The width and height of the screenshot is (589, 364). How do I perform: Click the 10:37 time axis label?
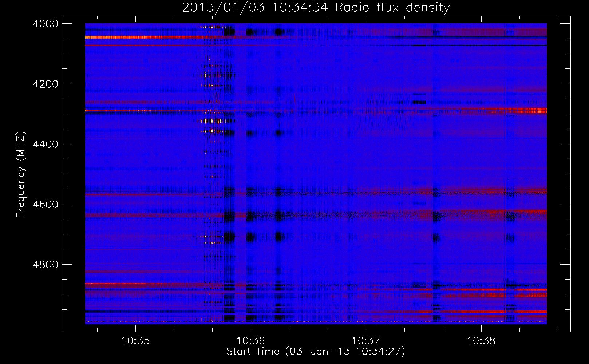(x=366, y=341)
